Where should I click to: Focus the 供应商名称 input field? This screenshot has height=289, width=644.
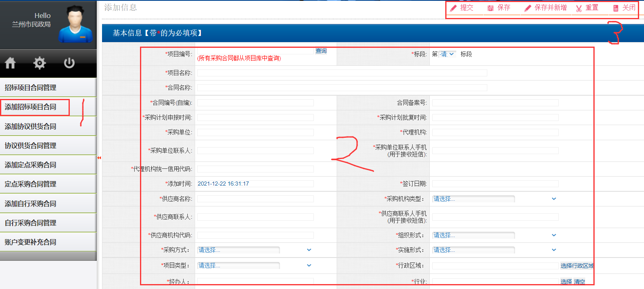[255, 199]
